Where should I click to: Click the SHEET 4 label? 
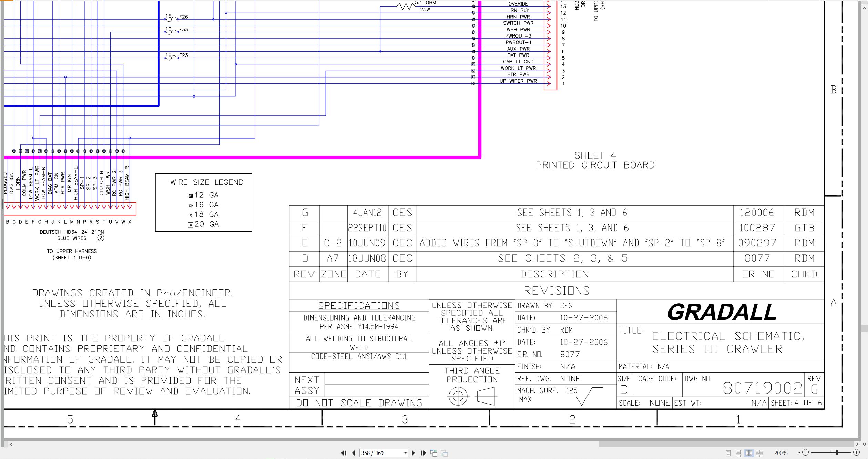595,155
